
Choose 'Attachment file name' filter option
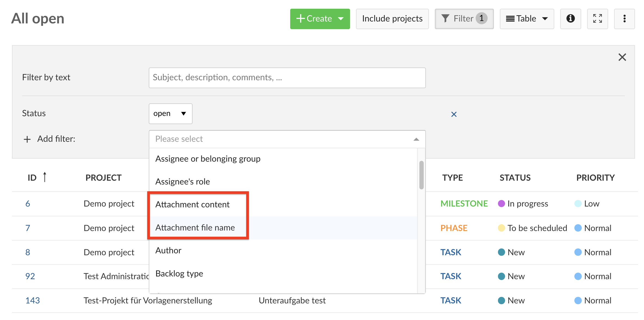tap(195, 227)
